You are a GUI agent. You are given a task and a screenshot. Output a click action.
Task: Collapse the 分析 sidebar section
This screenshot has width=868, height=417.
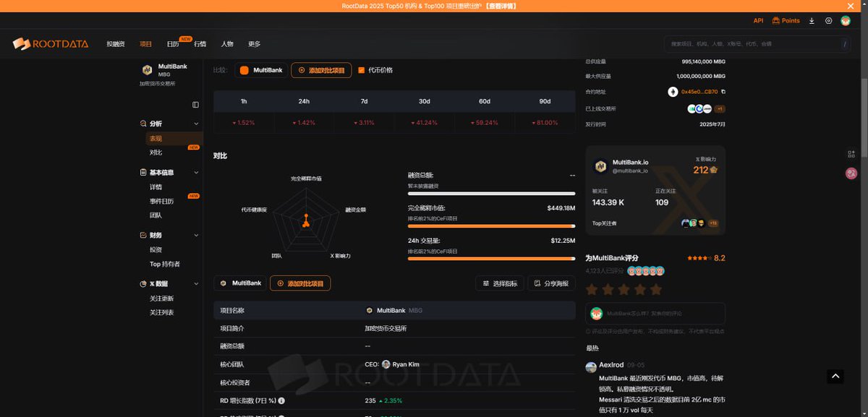196,124
